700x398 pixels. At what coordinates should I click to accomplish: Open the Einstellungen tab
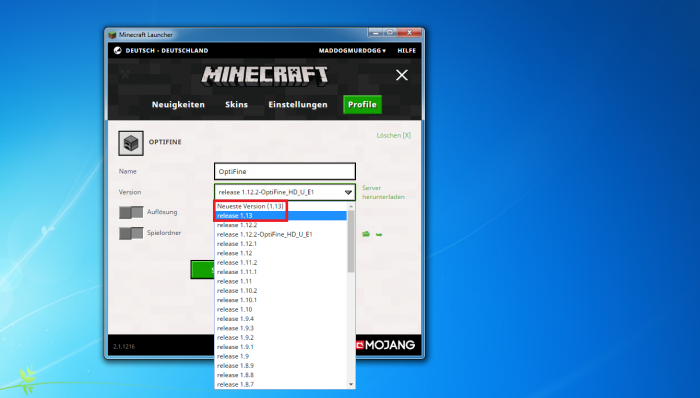[x=298, y=104]
